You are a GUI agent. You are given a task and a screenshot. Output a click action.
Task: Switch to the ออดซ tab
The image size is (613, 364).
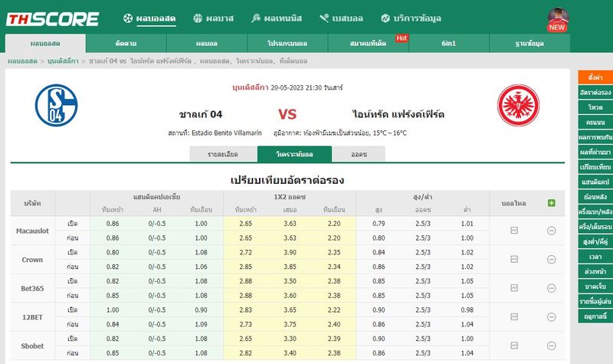359,154
